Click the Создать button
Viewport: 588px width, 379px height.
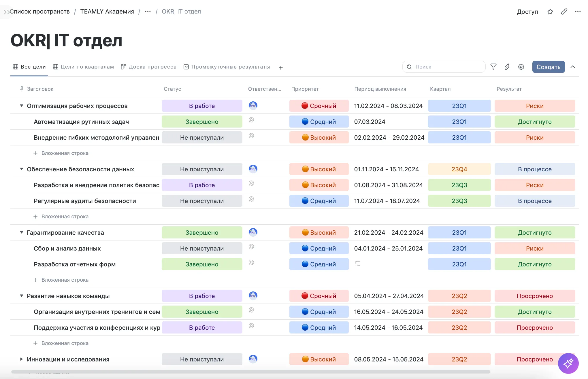pyautogui.click(x=548, y=67)
